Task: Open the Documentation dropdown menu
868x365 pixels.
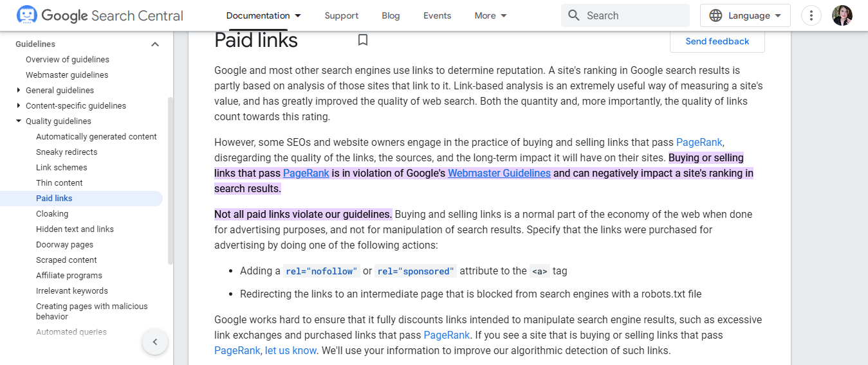Action: 264,15
